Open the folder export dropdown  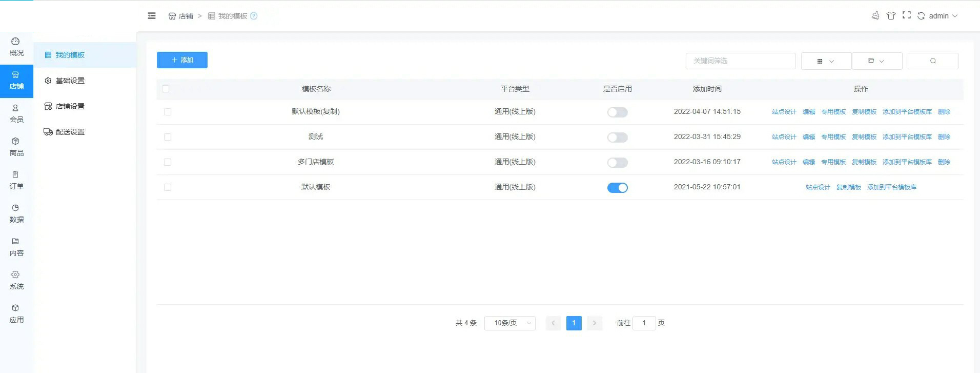pos(876,61)
